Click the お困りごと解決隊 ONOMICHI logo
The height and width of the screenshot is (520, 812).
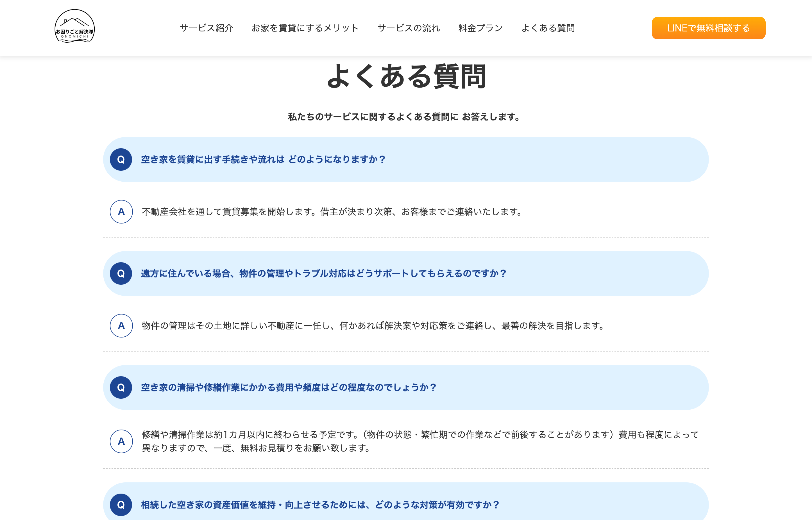pyautogui.click(x=75, y=26)
